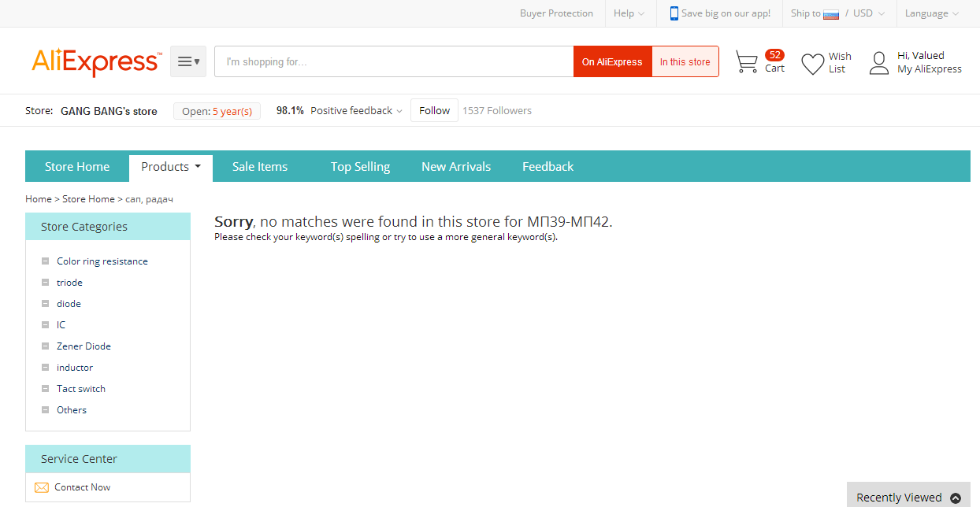This screenshot has width=980, height=507.
Task: Open the Sale Items tab
Action: [260, 167]
